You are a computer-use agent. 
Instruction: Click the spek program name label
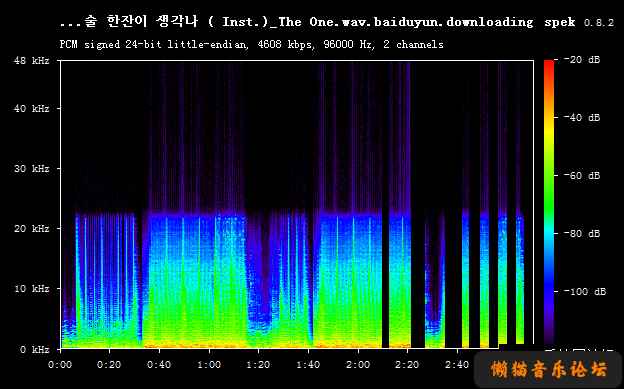[560, 22]
